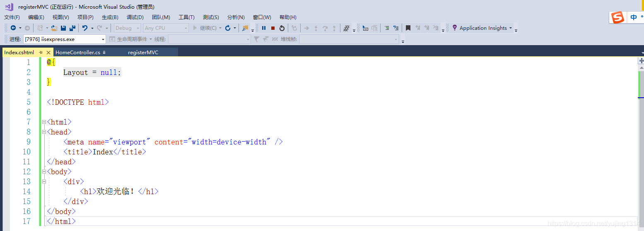Click the New Project toolbar icon
The width and height of the screenshot is (644, 231).
tap(40, 28)
